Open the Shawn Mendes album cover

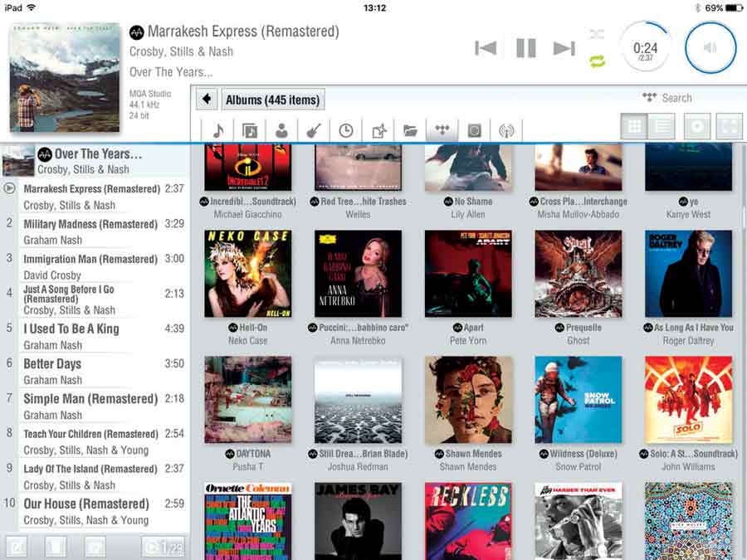click(x=468, y=400)
